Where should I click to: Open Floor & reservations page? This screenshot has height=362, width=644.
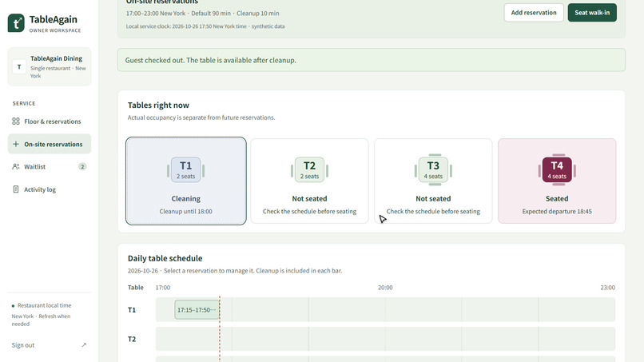coord(50,121)
